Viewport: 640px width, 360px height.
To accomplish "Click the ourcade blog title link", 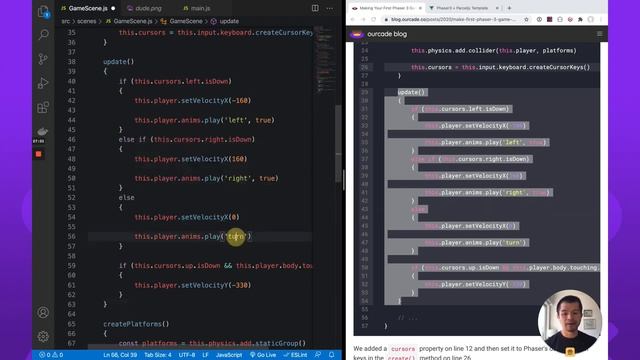I will [x=387, y=34].
